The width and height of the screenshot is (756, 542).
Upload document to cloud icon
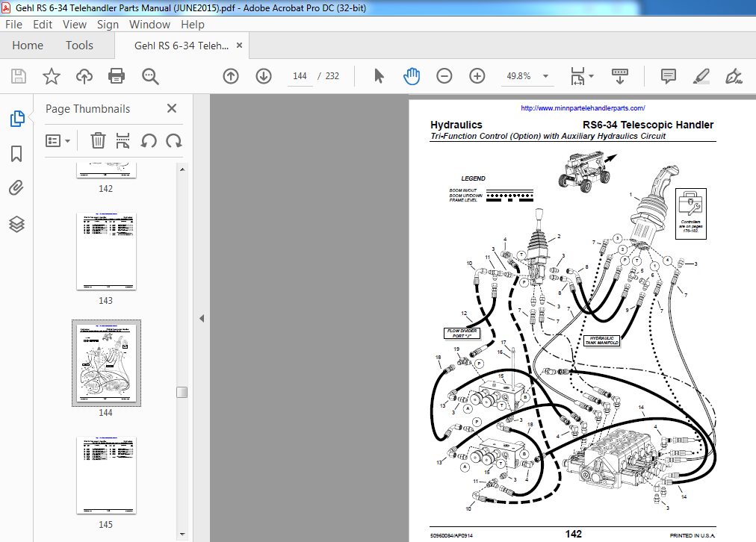(x=84, y=76)
